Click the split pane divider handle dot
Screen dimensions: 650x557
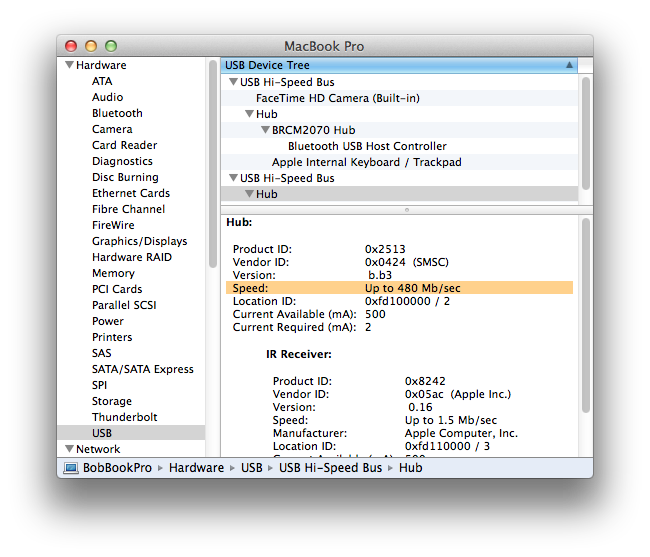[407, 210]
